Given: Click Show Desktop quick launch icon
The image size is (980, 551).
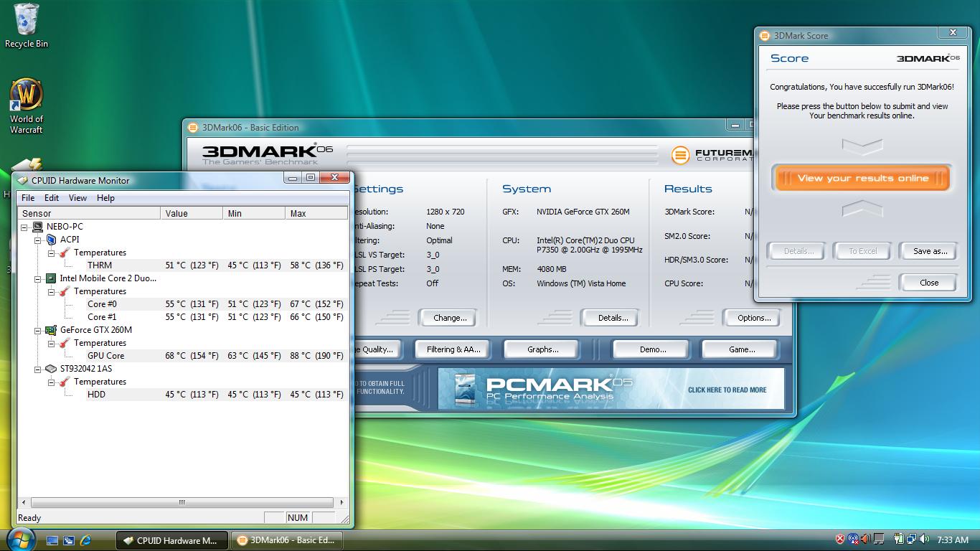Looking at the screenshot, I should tap(52, 540).
